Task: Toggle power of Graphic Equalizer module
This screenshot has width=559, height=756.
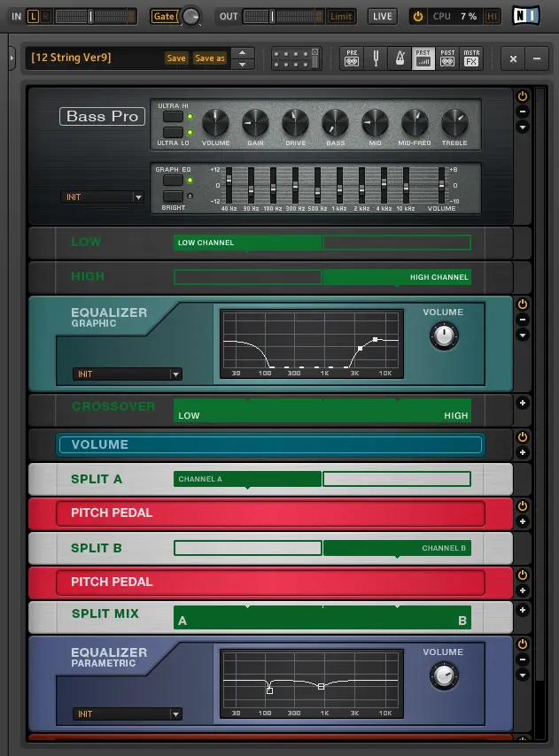Action: (x=523, y=305)
